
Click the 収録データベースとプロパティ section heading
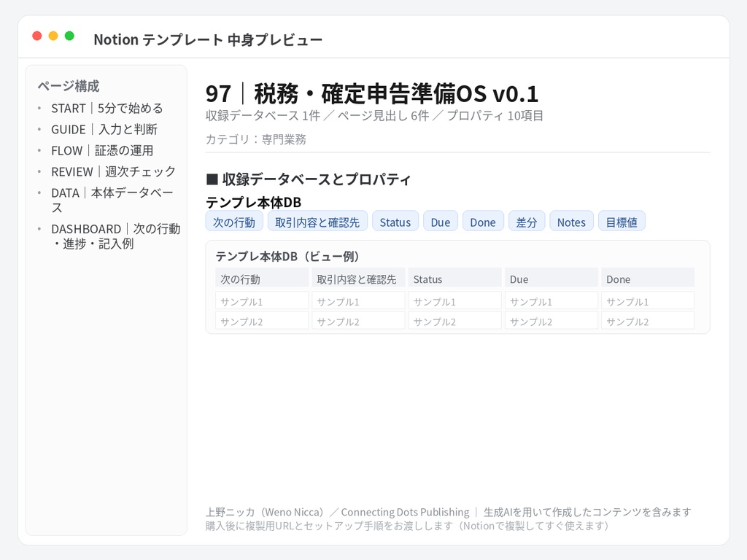309,179
